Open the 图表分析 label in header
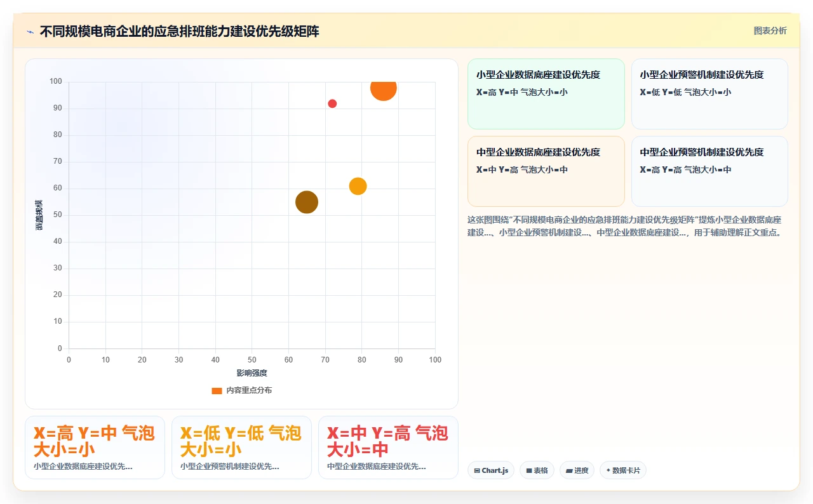 770,30
